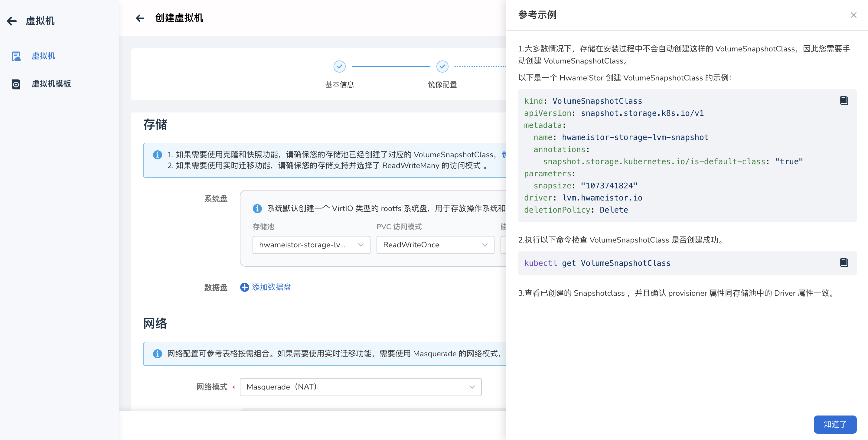Screen dimensions: 868x440
Task: Click the 网络 section heading
Action: pos(155,323)
